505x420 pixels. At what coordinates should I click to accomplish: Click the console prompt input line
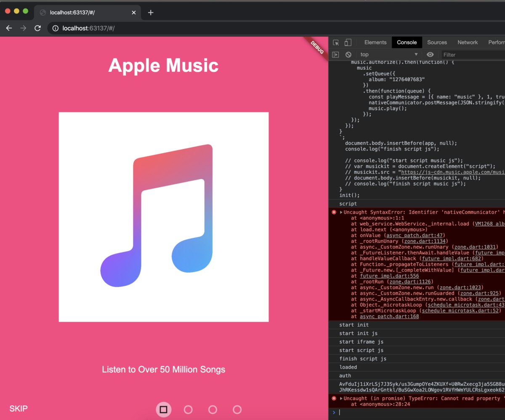421,412
